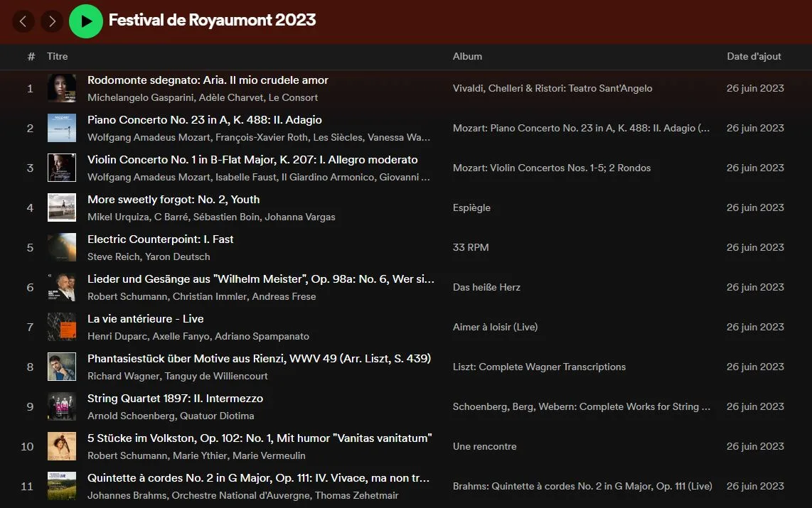Image resolution: width=812 pixels, height=508 pixels.
Task: Sort by Album column header
Action: 467,56
